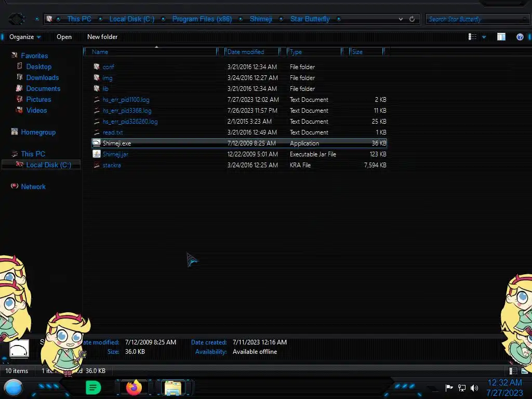Viewport: 532px width, 399px height.
Task: Navigate to Program Files (x86) breadcrumb
Action: point(202,19)
